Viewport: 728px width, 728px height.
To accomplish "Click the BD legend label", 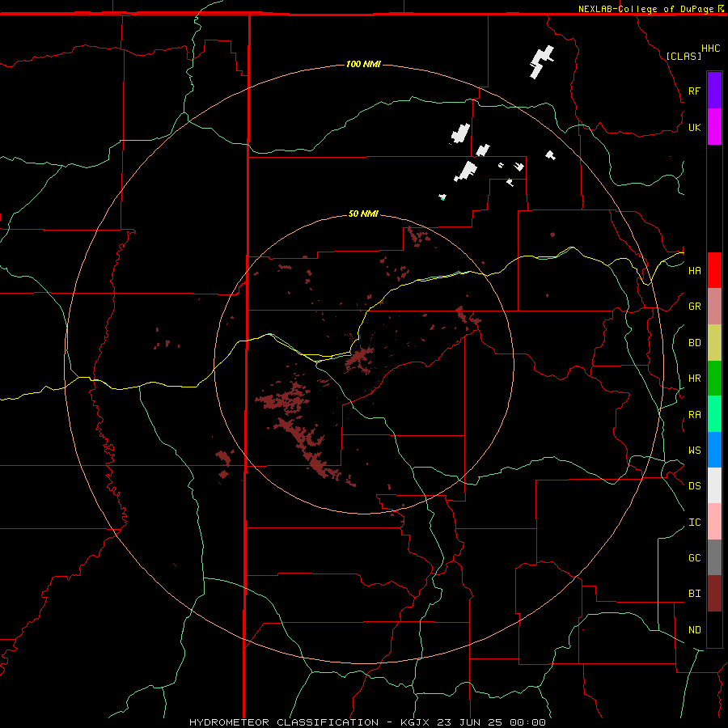I will [694, 343].
